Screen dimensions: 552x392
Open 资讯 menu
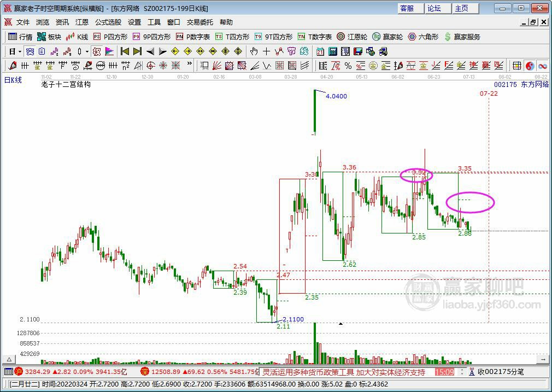62,22
